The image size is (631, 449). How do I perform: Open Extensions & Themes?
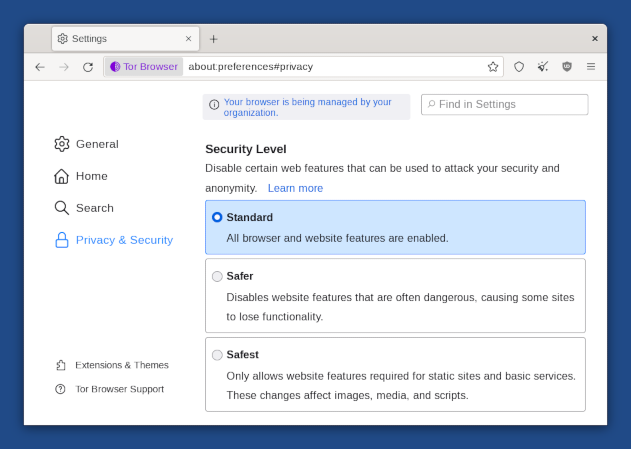(112, 365)
